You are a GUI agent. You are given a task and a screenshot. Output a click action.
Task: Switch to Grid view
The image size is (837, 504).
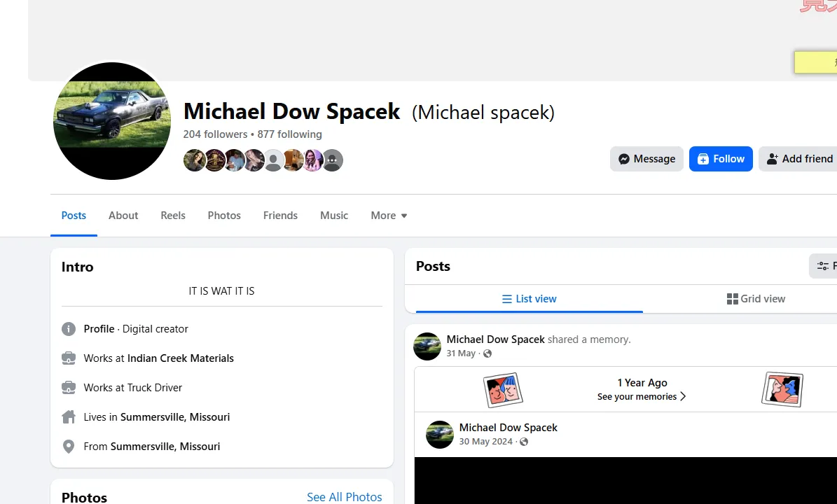pyautogui.click(x=756, y=299)
